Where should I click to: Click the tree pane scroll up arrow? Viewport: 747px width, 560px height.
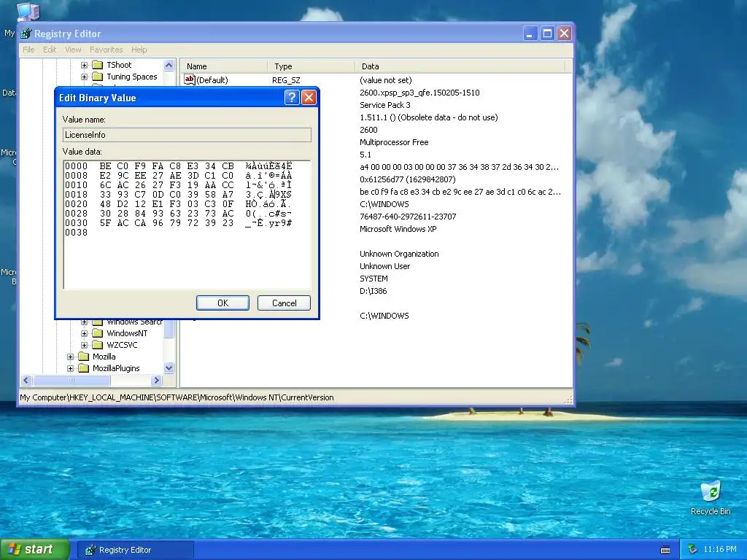click(x=169, y=65)
